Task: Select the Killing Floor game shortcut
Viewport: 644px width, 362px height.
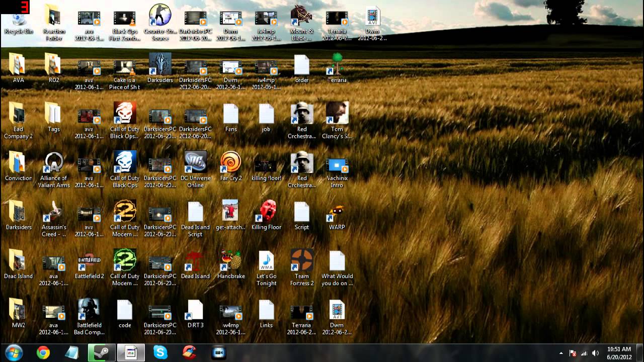Action: click(x=266, y=216)
